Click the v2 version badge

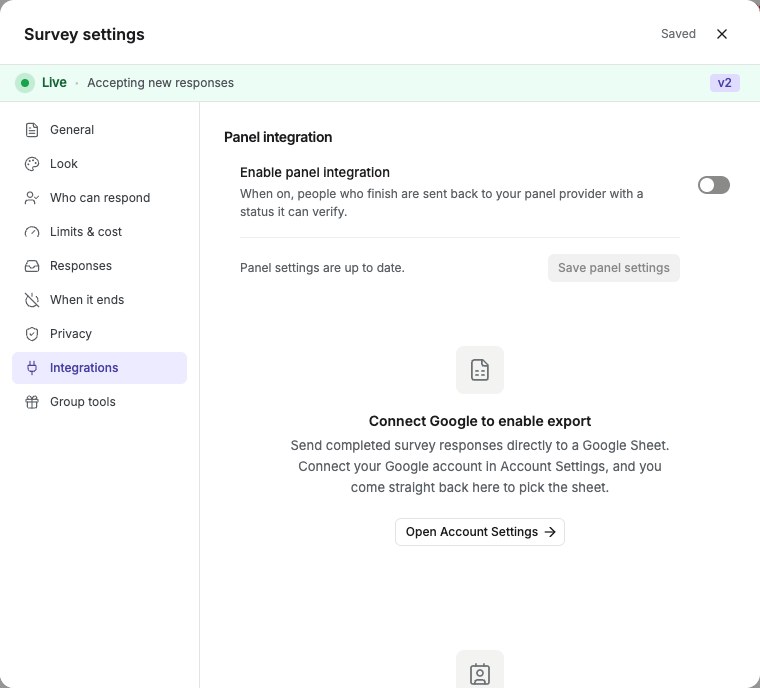point(725,83)
